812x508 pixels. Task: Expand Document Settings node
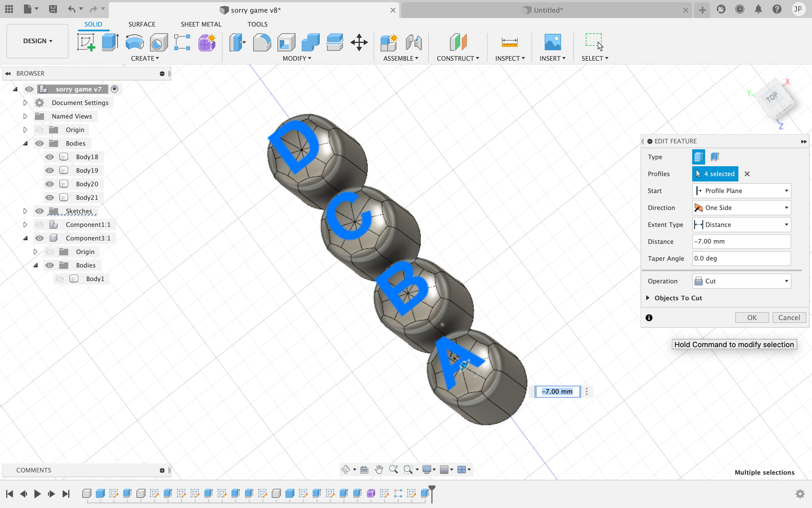[25, 103]
